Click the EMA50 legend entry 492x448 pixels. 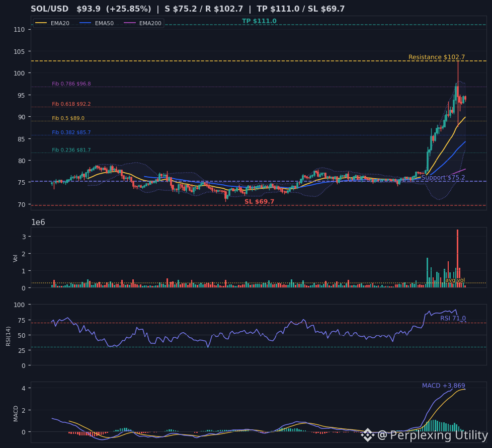coord(96,23)
